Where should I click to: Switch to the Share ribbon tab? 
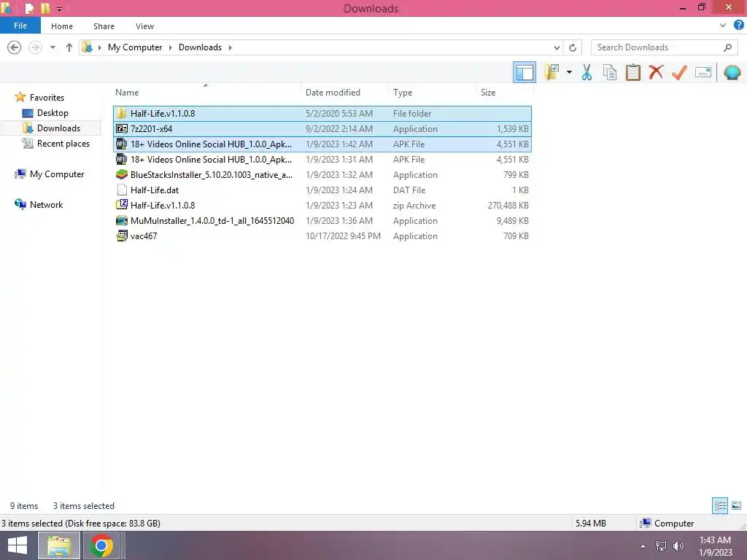[104, 26]
